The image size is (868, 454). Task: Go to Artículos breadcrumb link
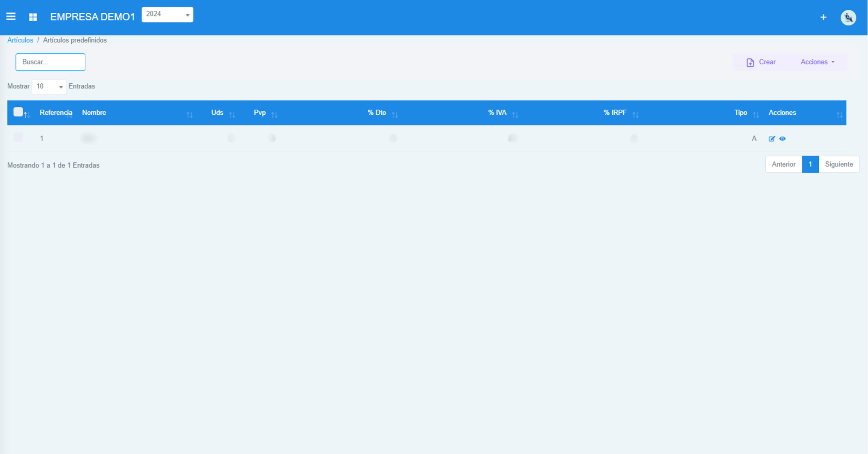point(20,40)
